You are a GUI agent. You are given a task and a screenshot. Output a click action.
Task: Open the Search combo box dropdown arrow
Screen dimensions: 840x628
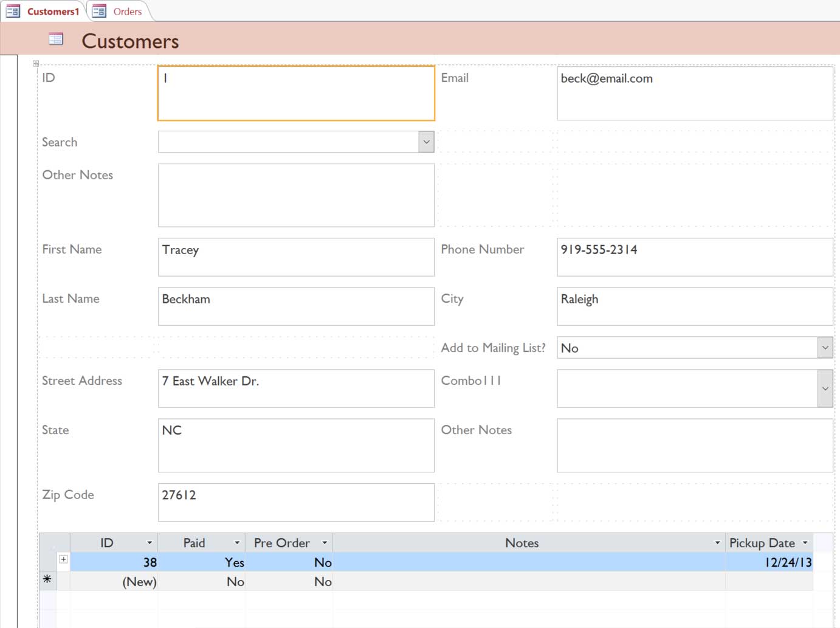(426, 142)
